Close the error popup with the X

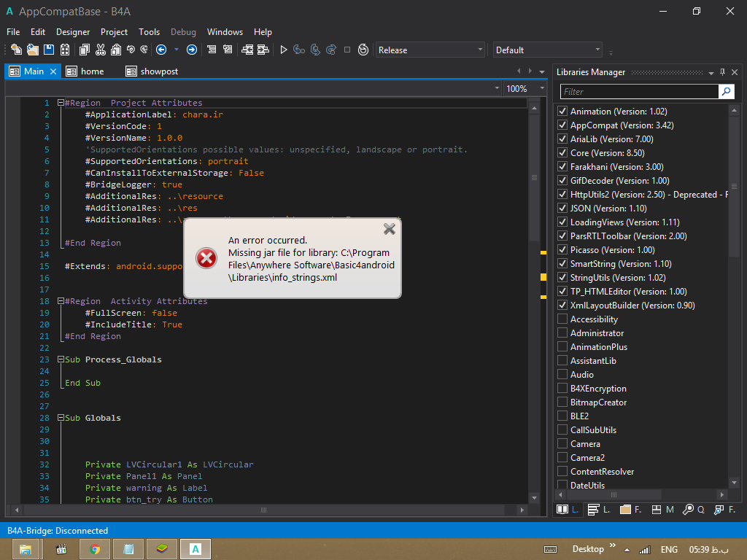click(390, 229)
